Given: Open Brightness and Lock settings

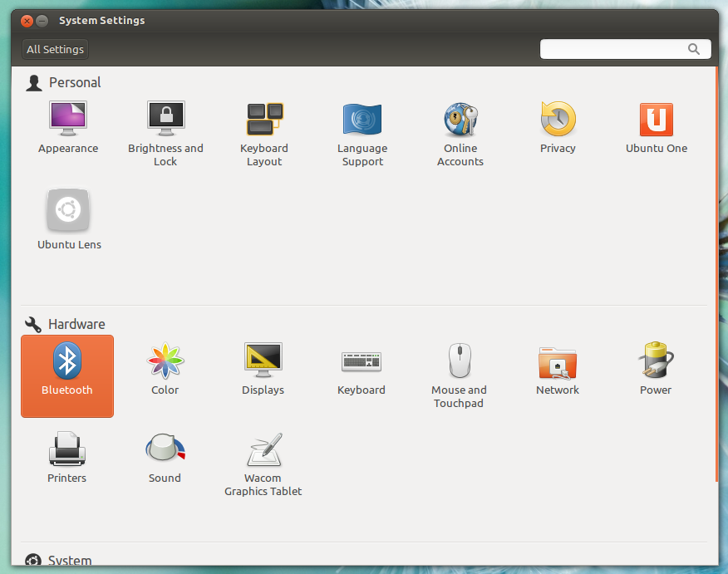Looking at the screenshot, I should tap(165, 120).
